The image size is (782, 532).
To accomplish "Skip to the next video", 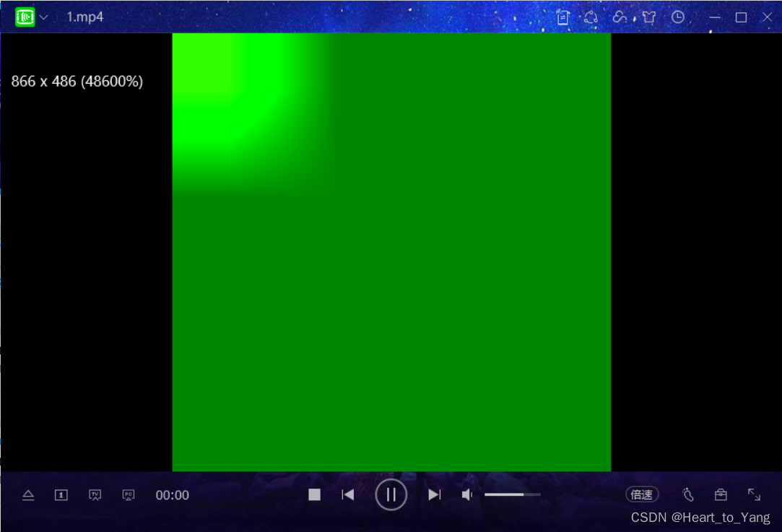I will coord(435,494).
